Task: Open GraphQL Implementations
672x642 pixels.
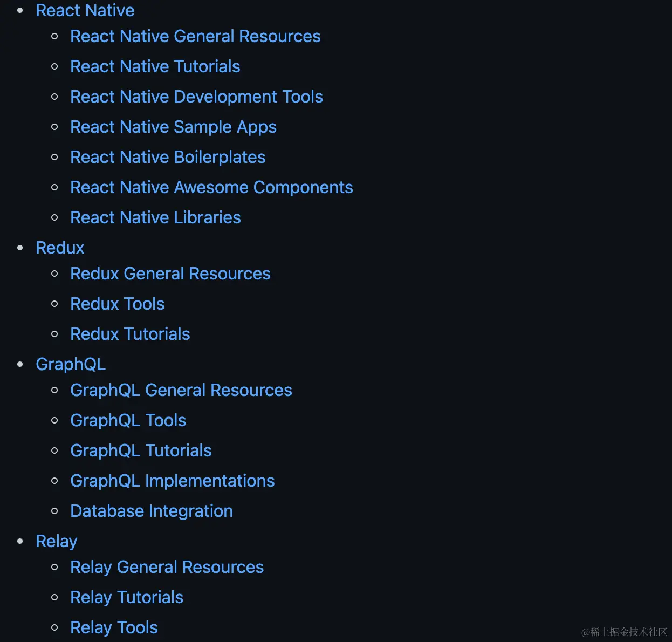Action: 173,481
